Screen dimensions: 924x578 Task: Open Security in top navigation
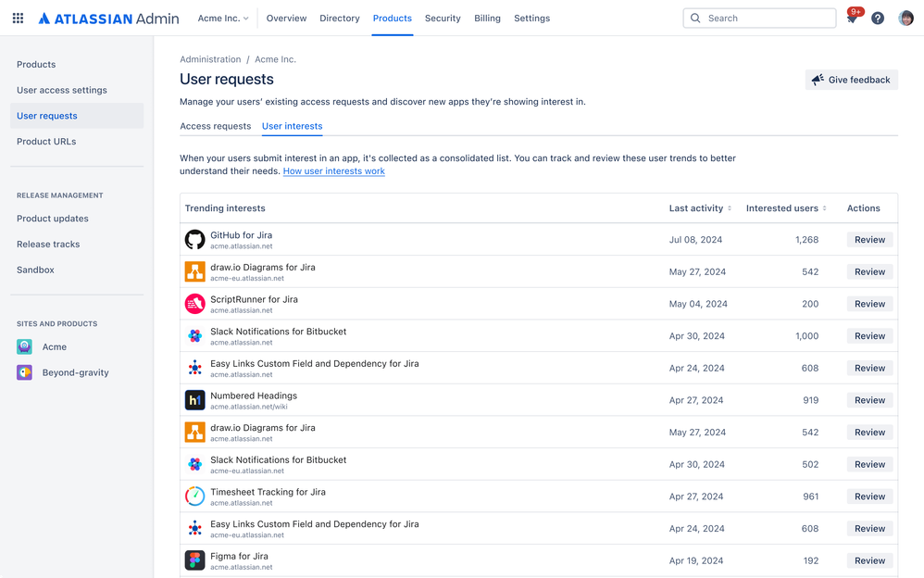443,19
